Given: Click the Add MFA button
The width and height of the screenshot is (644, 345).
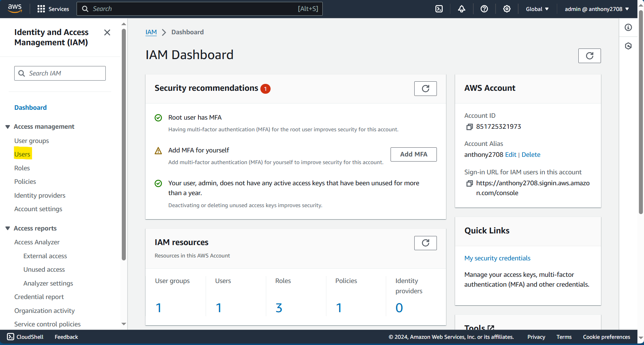Looking at the screenshot, I should (x=414, y=154).
